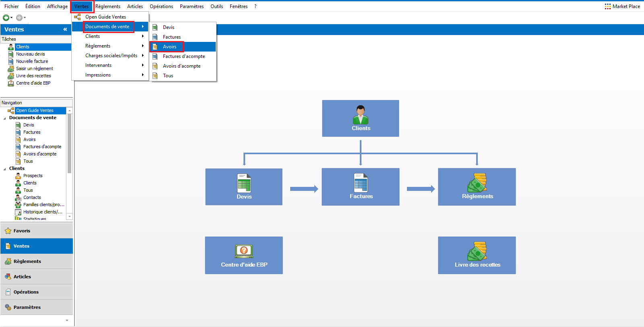644x327 pixels.
Task: Open the Fenêtres menu
Action: (239, 6)
